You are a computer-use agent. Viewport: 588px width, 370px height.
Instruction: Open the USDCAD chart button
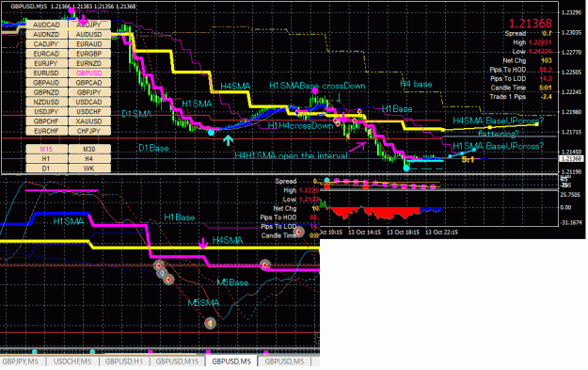[89, 102]
